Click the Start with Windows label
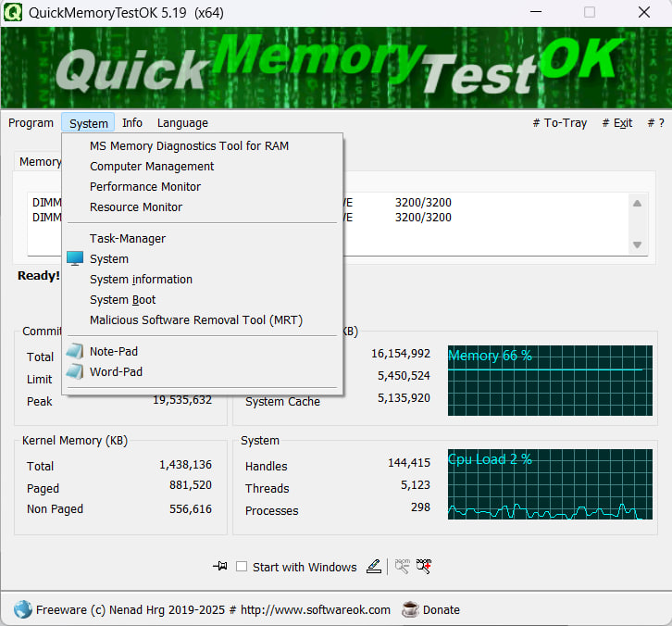The width and height of the screenshot is (672, 626). [305, 567]
